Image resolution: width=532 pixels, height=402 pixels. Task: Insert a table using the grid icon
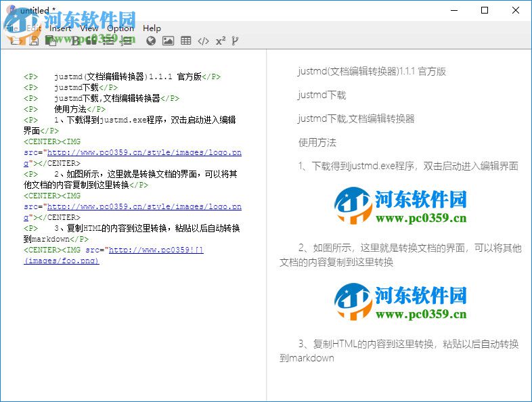(x=186, y=41)
